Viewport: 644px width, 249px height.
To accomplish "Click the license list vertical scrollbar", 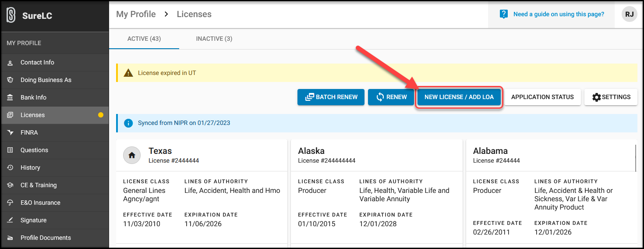I will coord(636,158).
